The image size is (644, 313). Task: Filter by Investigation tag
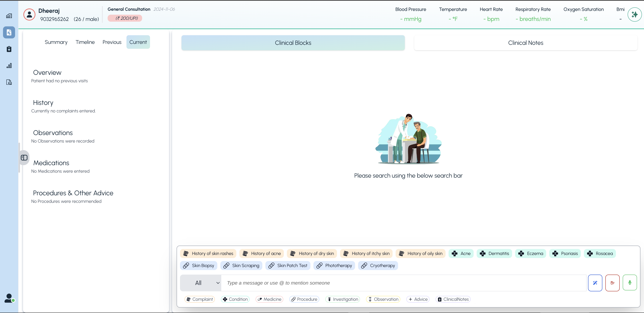pyautogui.click(x=342, y=299)
